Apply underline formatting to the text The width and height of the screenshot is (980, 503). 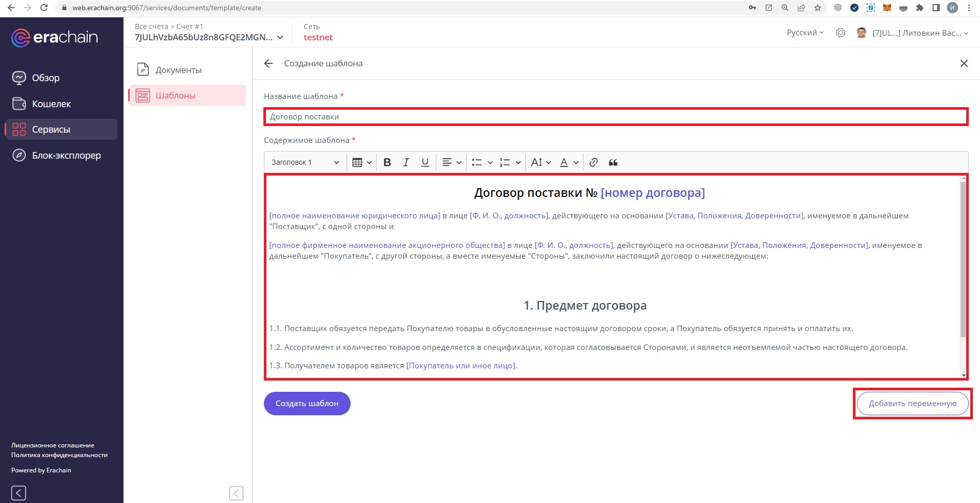[x=425, y=162]
